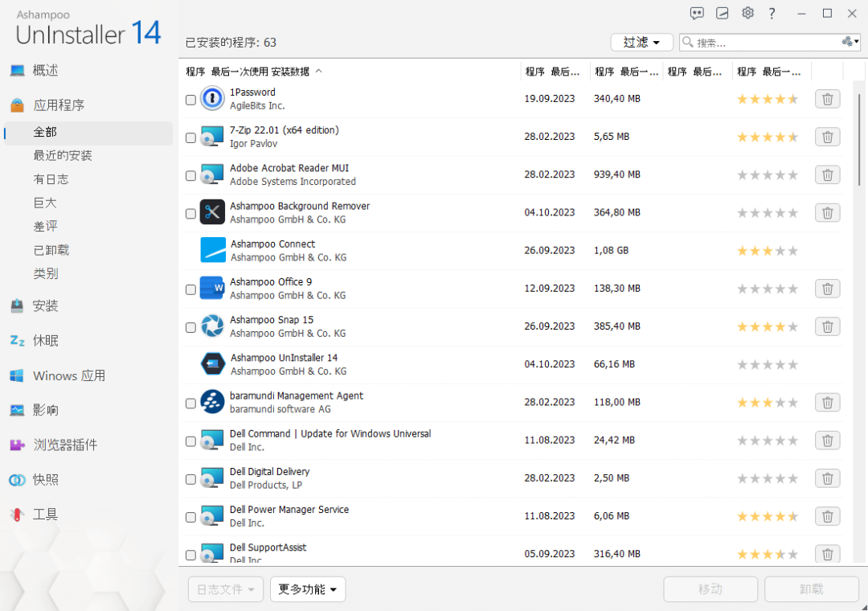Viewport: 868px width, 611px height.
Task: Click trash icon for Adobe Acrobat Reader MUI
Action: click(828, 175)
